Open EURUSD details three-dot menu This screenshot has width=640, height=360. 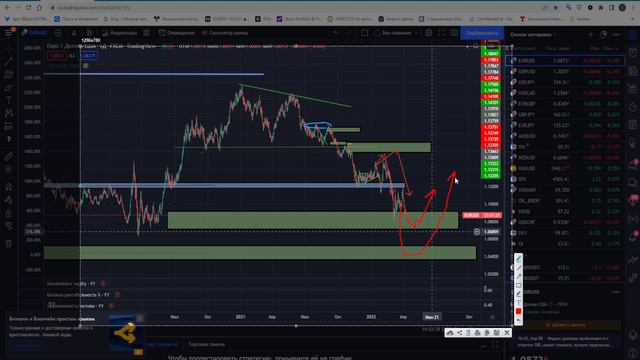click(616, 292)
